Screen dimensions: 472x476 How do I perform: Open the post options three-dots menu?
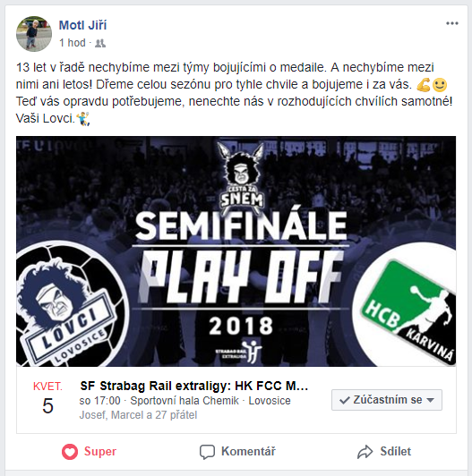click(452, 23)
